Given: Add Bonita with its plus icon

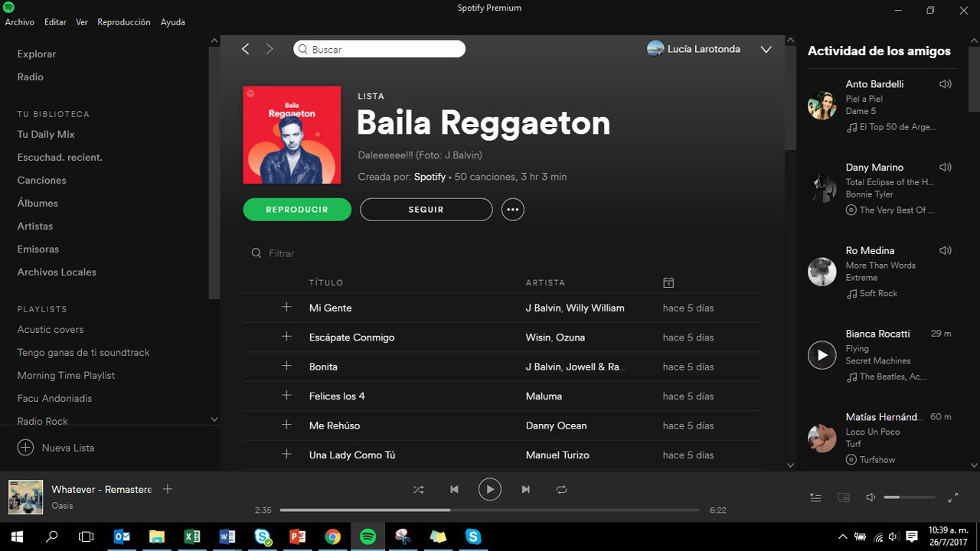Looking at the screenshot, I should point(286,366).
